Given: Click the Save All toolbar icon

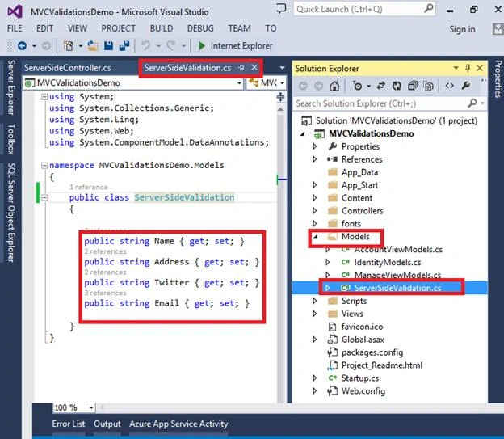Looking at the screenshot, I should (124, 46).
